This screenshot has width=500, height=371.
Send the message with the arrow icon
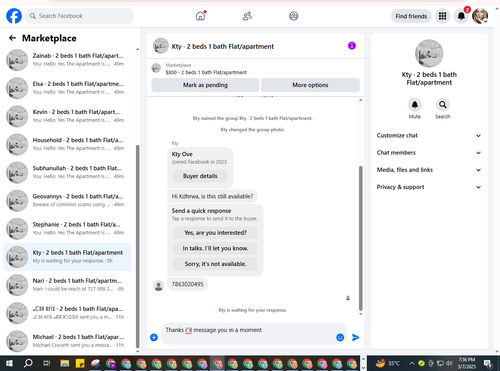[356, 337]
